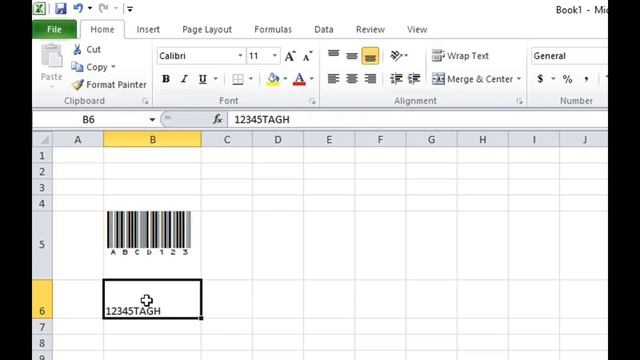
Task: Toggle Underline formatting
Action: [202, 79]
